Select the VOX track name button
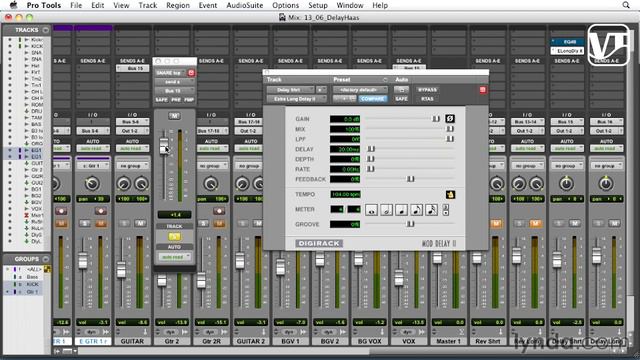The image size is (640, 360). (409, 341)
